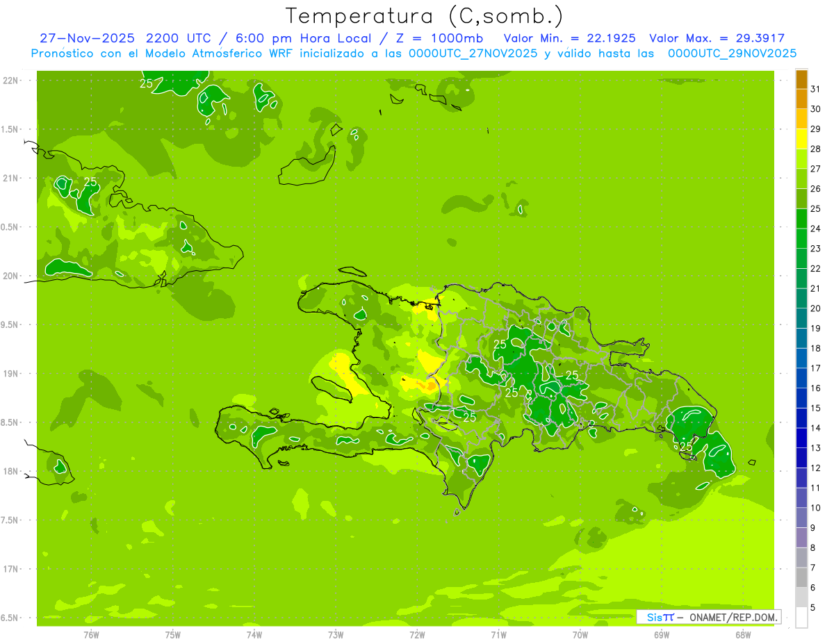Click the '17N' latitude label
834x644 pixels.
pyautogui.click(x=10, y=569)
